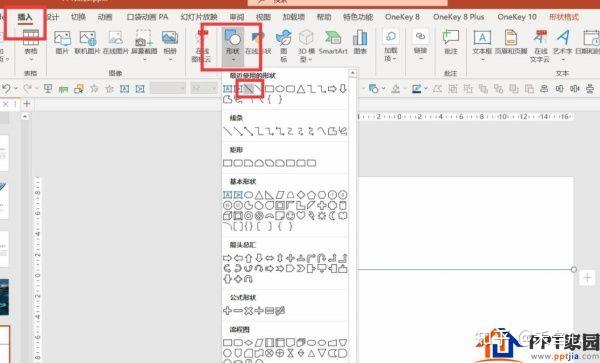Image resolution: width=600 pixels, height=363 pixels.
Task: Click the 在线形状 icon
Action: [x=258, y=43]
